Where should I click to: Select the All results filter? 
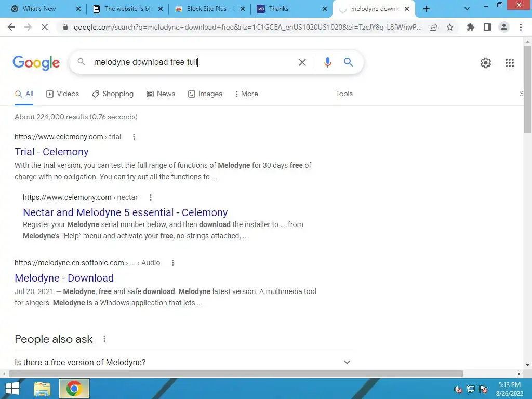tap(24, 94)
